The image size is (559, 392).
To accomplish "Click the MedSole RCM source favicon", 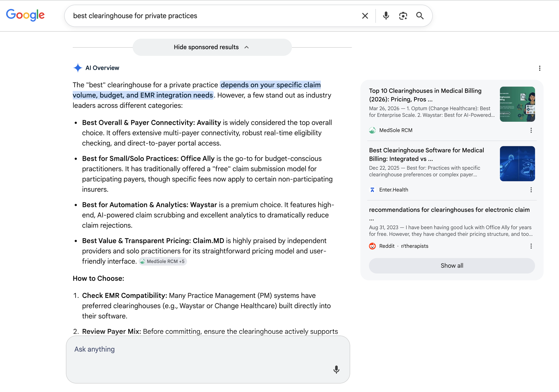I will coord(372,130).
